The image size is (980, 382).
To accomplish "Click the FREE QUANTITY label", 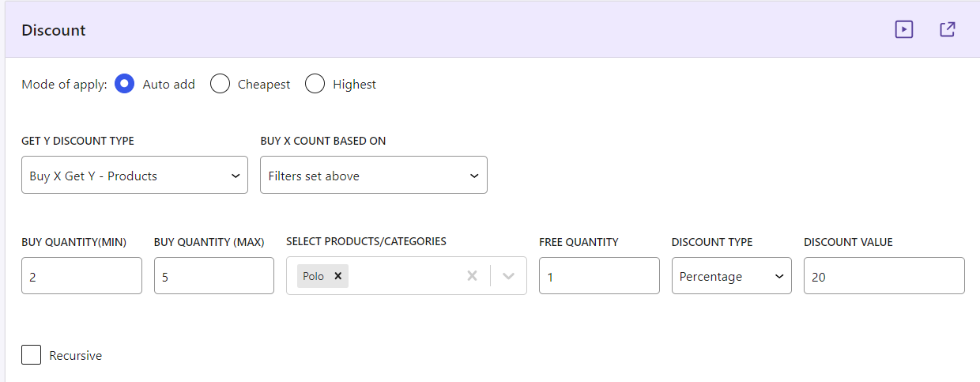I will click(x=579, y=242).
